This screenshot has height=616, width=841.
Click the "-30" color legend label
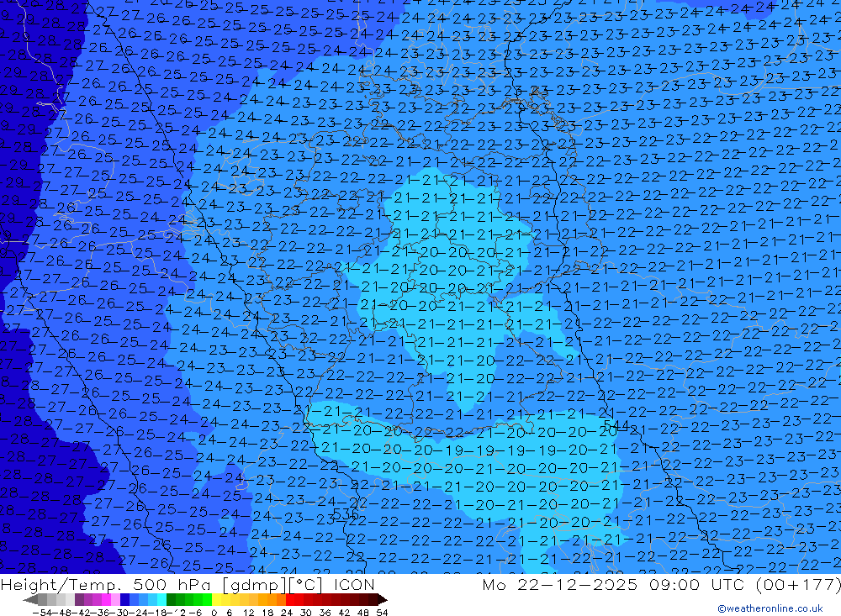point(119,613)
